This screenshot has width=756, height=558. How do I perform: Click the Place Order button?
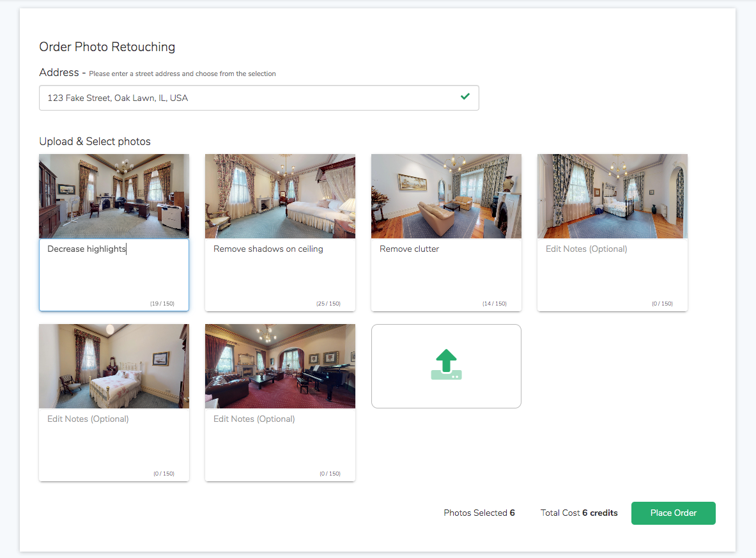click(673, 513)
